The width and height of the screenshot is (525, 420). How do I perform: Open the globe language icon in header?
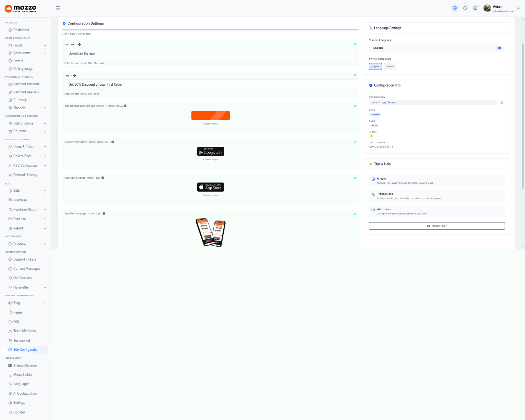pos(455,8)
